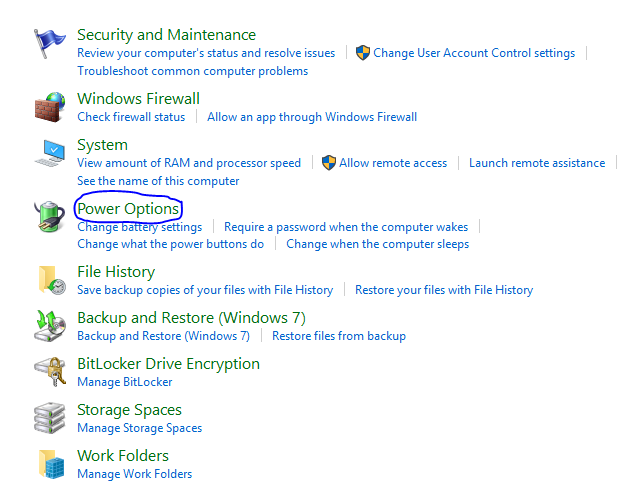The width and height of the screenshot is (630, 490).
Task: Open Manage BitLocker link
Action: 125,382
